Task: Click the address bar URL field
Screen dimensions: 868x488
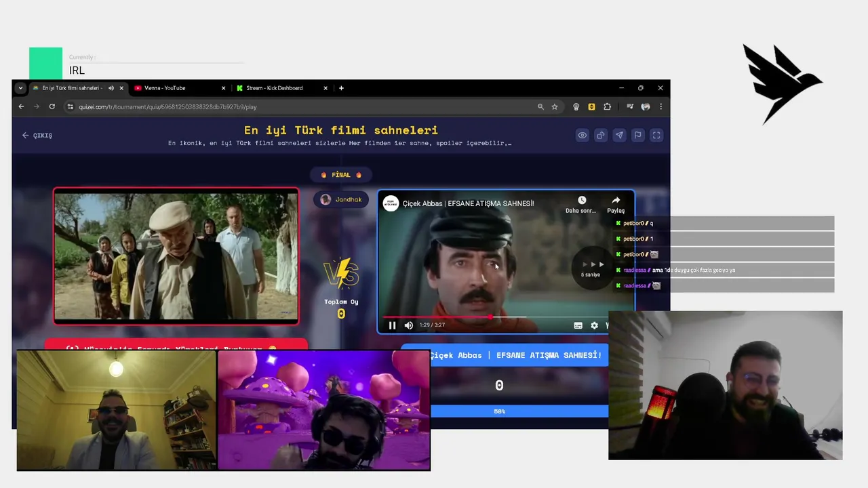Action: (x=305, y=106)
